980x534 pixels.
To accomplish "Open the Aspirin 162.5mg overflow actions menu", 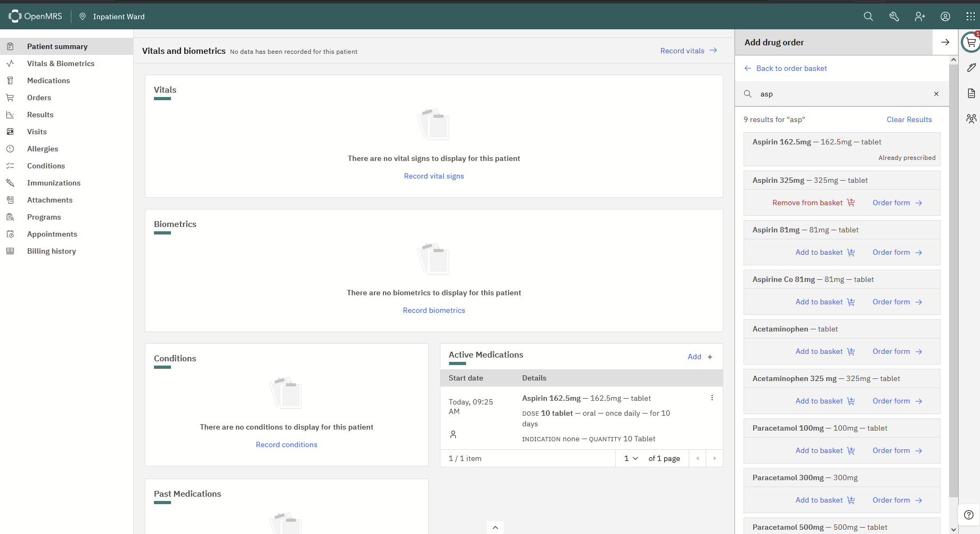I will 712,398.
